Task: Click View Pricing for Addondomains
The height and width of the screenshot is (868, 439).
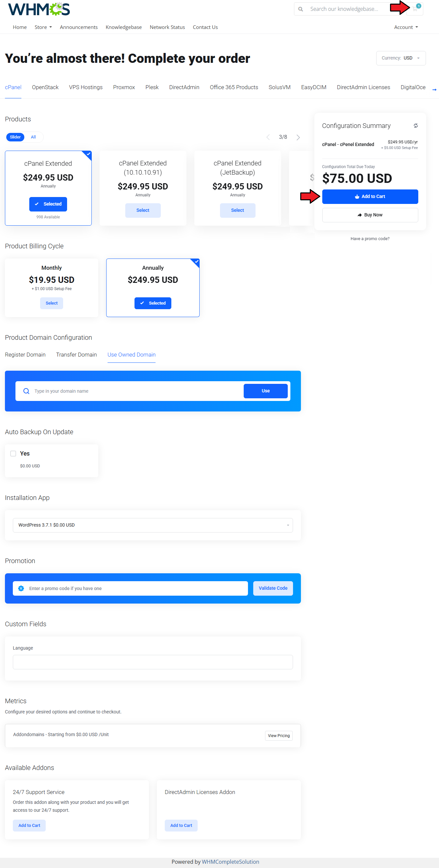Action: pos(279,735)
